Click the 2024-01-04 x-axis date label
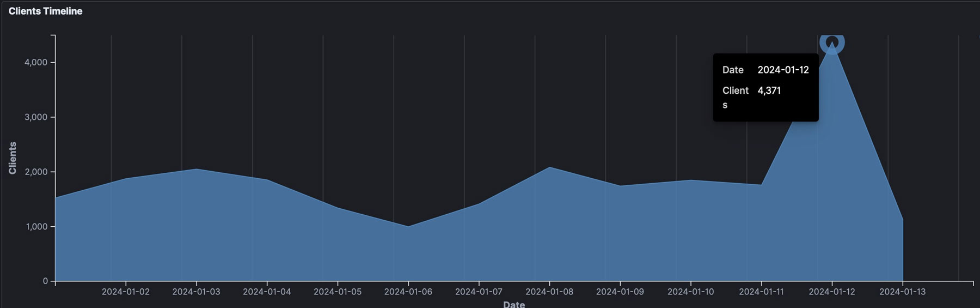The width and height of the screenshot is (980, 308). coord(267,292)
